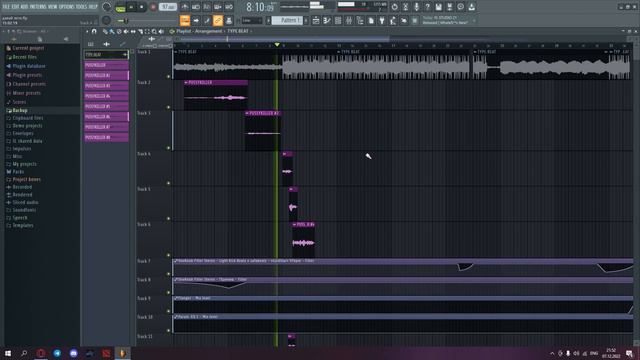Click the playlist magnet snap icon
Viewport: 640px width, 360px height.
click(x=94, y=31)
